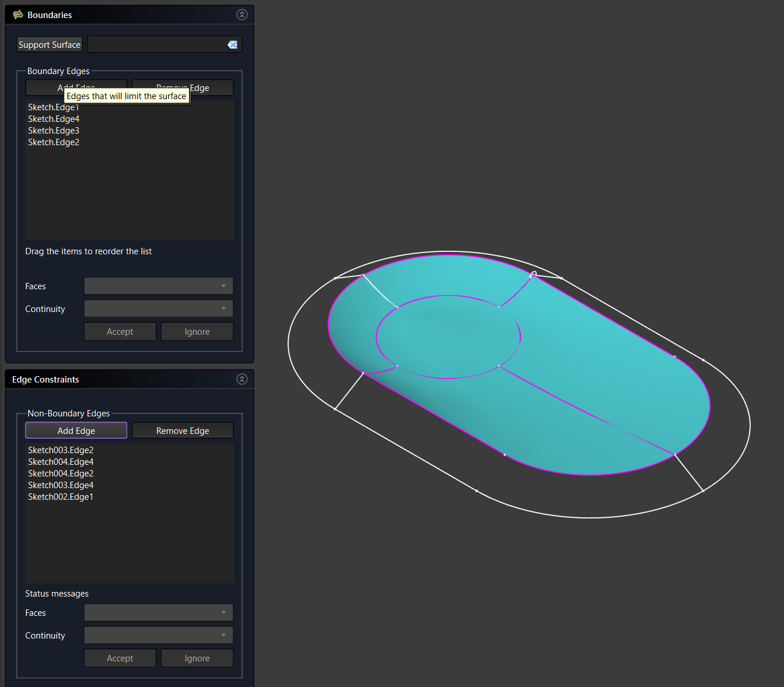This screenshot has height=687, width=784.
Task: Open Edge Constraints Faces dropdown
Action: tap(158, 612)
